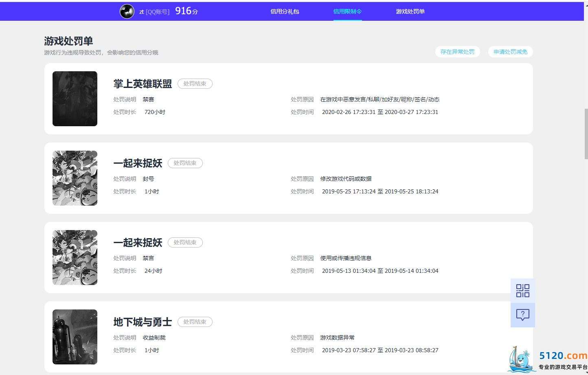Click the 掌上英雄联盟 game thumbnail

click(x=75, y=99)
